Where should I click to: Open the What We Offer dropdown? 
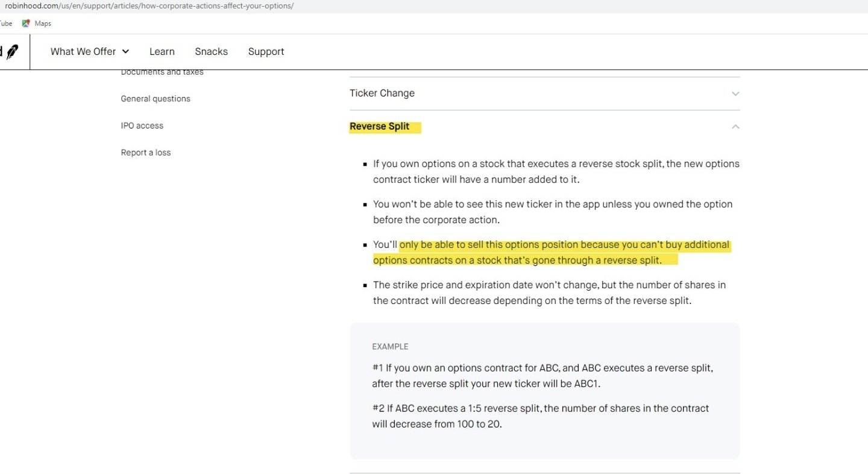click(x=90, y=52)
